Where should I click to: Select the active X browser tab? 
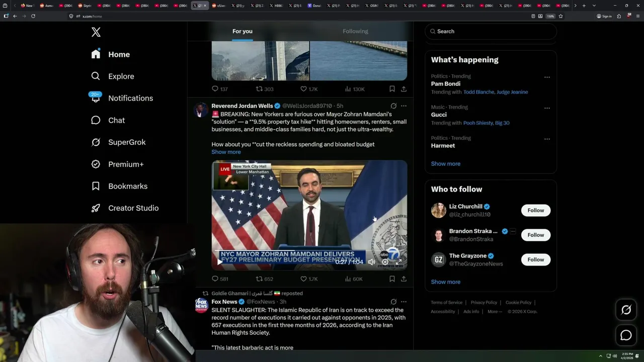coord(199,6)
